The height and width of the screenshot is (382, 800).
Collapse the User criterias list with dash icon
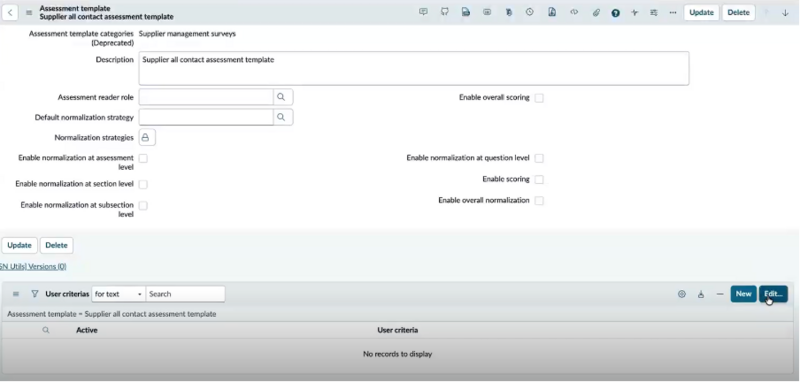coord(720,294)
